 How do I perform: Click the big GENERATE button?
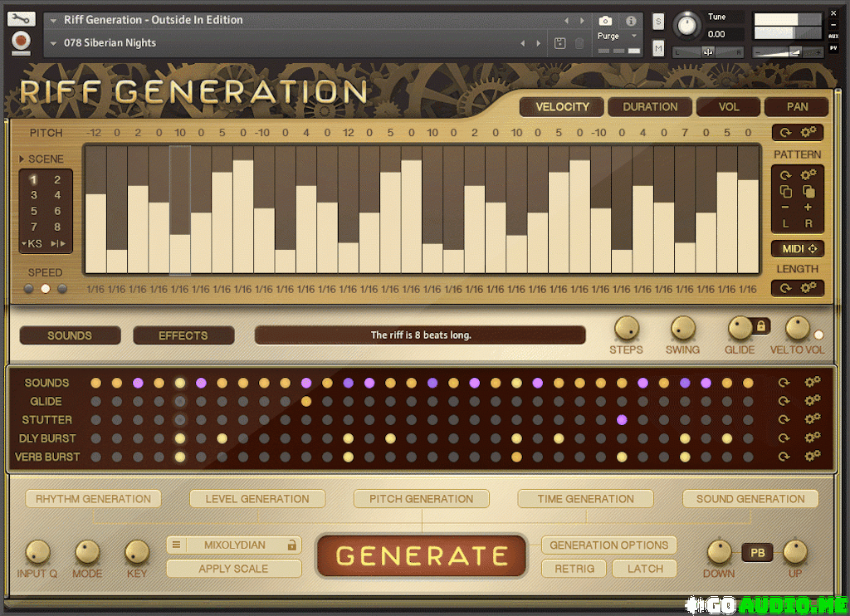[421, 555]
